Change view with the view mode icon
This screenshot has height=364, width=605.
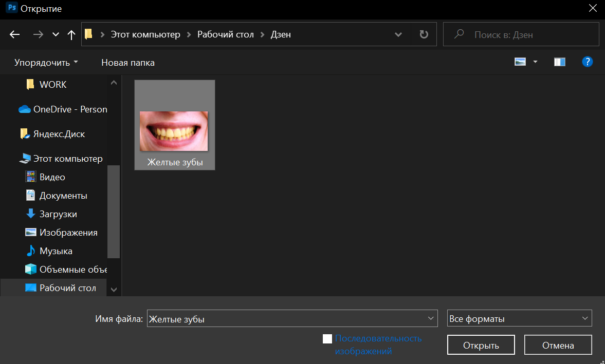pyautogui.click(x=520, y=62)
